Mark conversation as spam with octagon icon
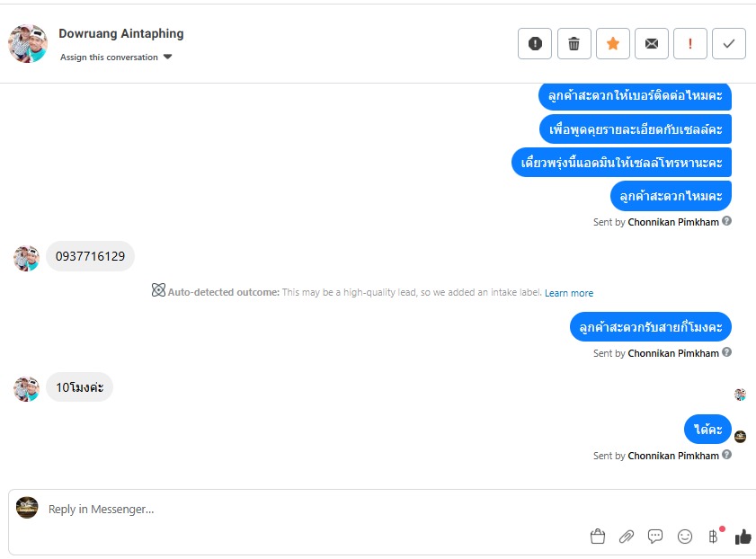Image resolution: width=756 pixels, height=559 pixels. coord(535,43)
